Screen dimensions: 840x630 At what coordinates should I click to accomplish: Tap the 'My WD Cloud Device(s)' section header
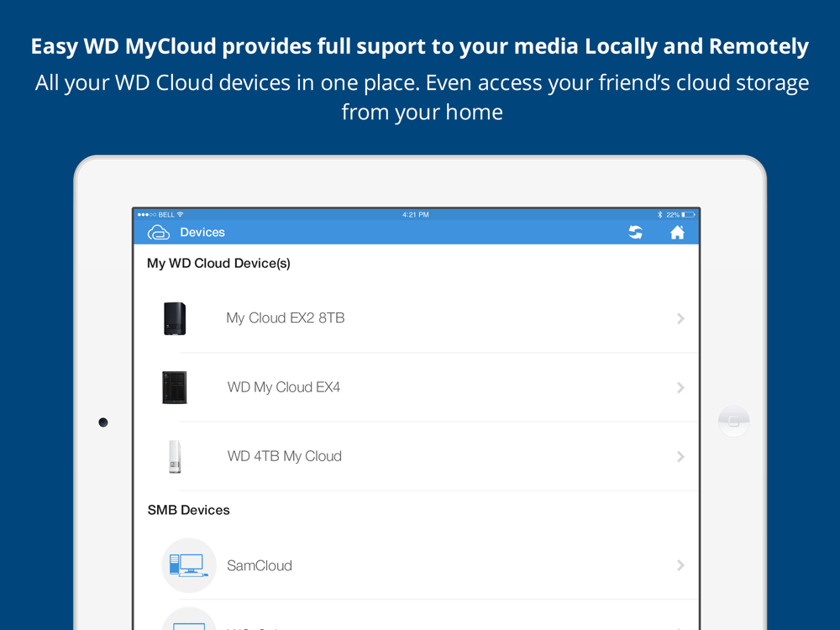[218, 263]
